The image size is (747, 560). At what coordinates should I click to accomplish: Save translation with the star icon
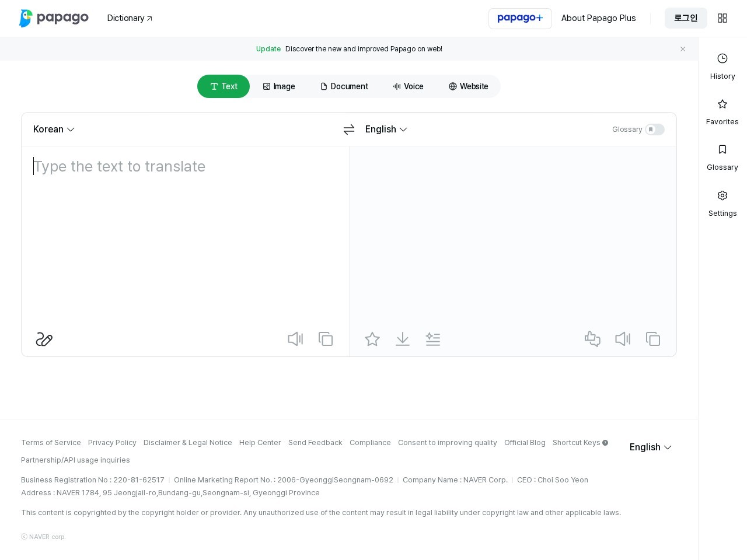pyautogui.click(x=372, y=339)
